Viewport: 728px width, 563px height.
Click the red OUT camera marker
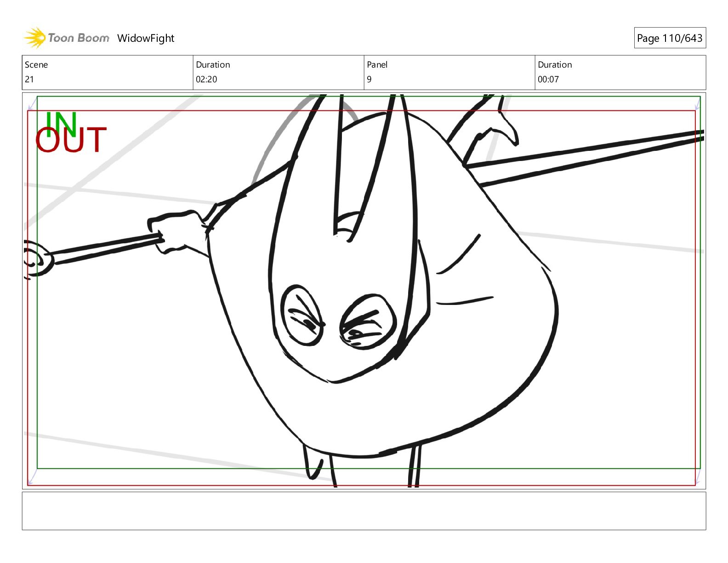pyautogui.click(x=71, y=140)
